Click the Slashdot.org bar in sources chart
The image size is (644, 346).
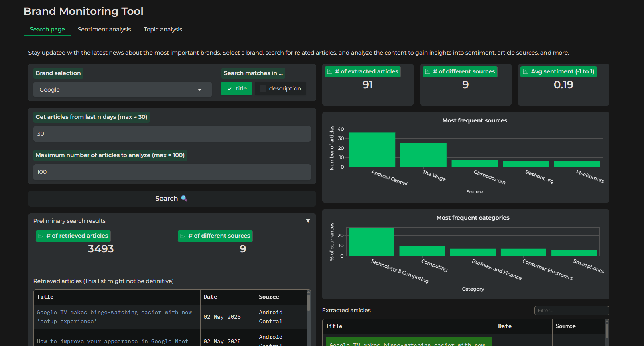pyautogui.click(x=526, y=164)
